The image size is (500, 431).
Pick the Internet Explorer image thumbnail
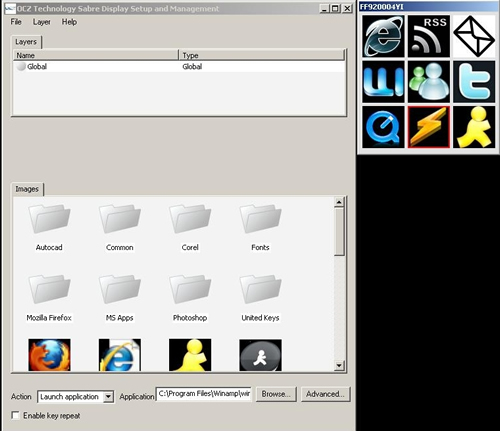pyautogui.click(x=120, y=355)
